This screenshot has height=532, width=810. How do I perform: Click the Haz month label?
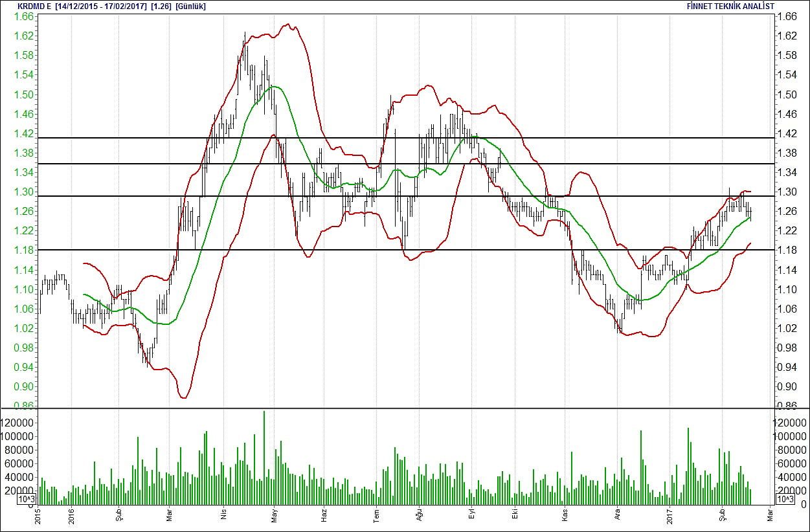pyautogui.click(x=323, y=516)
